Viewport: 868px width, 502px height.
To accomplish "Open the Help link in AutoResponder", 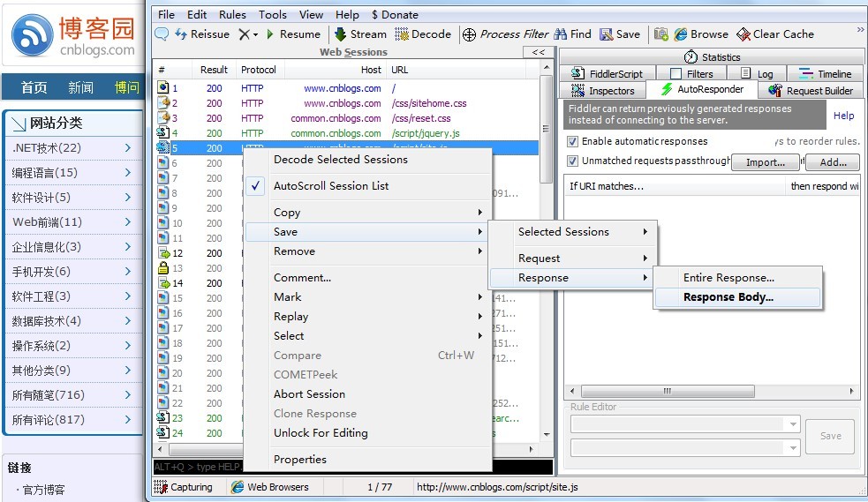I will [844, 116].
